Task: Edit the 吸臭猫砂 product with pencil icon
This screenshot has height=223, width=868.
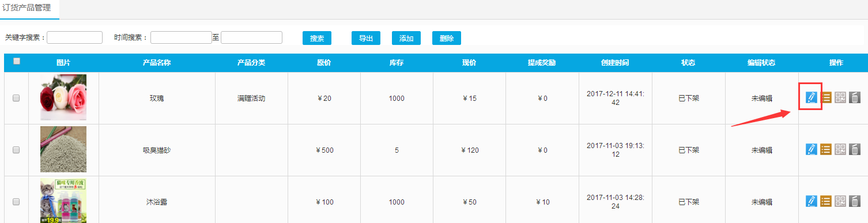Action: coord(812,149)
